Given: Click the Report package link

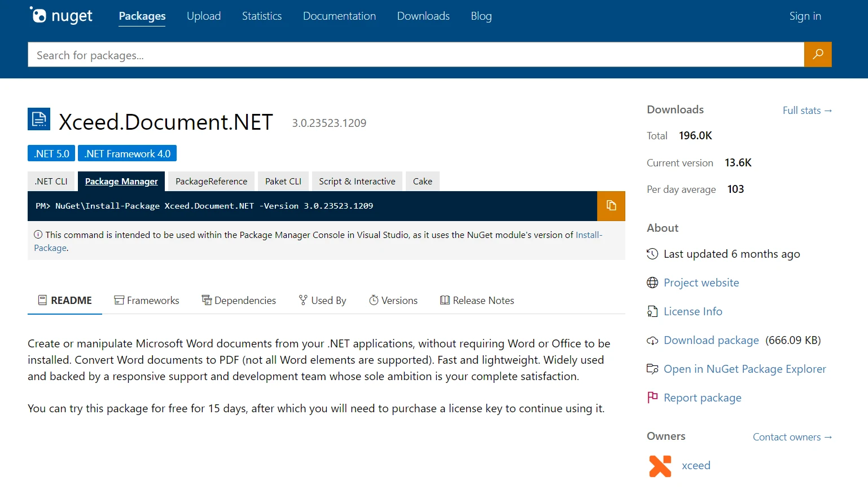Looking at the screenshot, I should point(702,398).
